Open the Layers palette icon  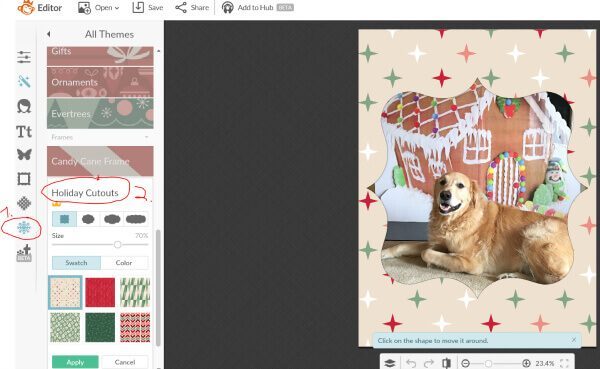[390, 363]
